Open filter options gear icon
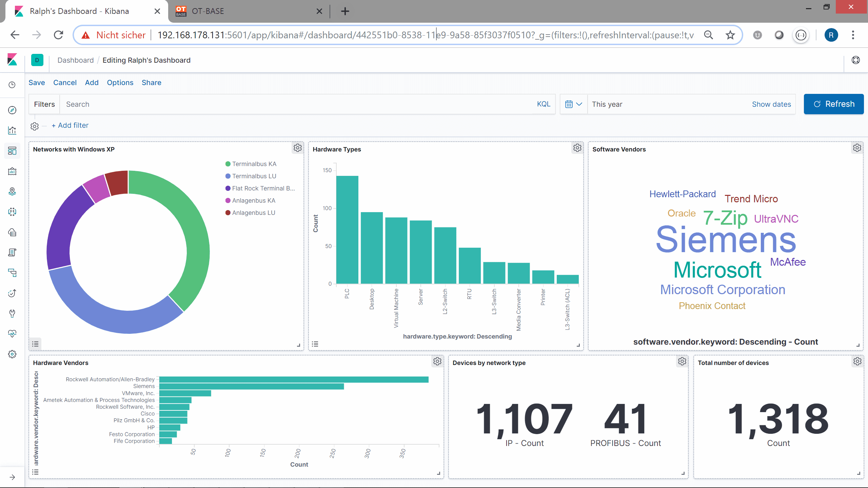Viewport: 868px width, 488px height. click(x=35, y=126)
